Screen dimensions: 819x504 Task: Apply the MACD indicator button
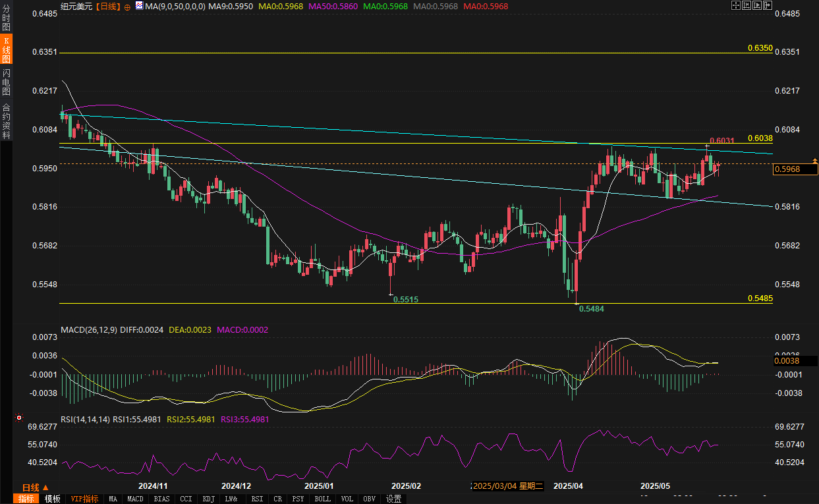pyautogui.click(x=136, y=499)
